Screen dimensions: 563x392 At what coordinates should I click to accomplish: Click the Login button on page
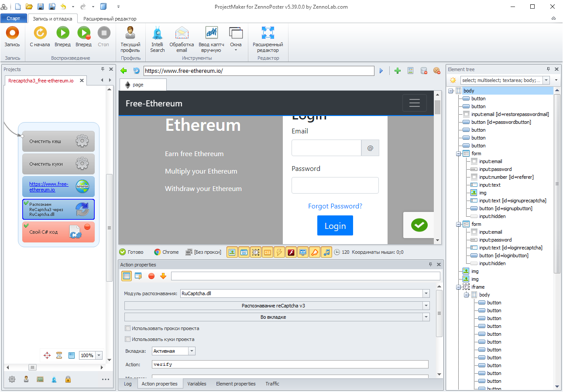(x=335, y=226)
